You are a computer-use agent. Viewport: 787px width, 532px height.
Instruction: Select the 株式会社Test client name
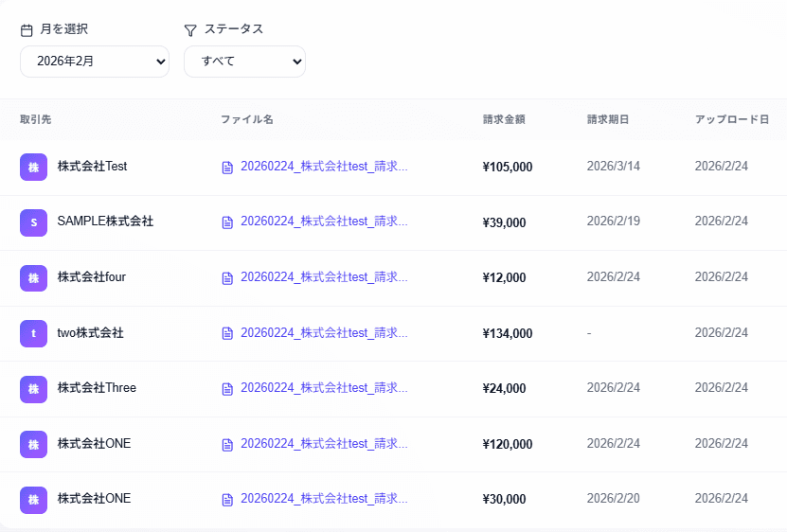pyautogui.click(x=93, y=166)
